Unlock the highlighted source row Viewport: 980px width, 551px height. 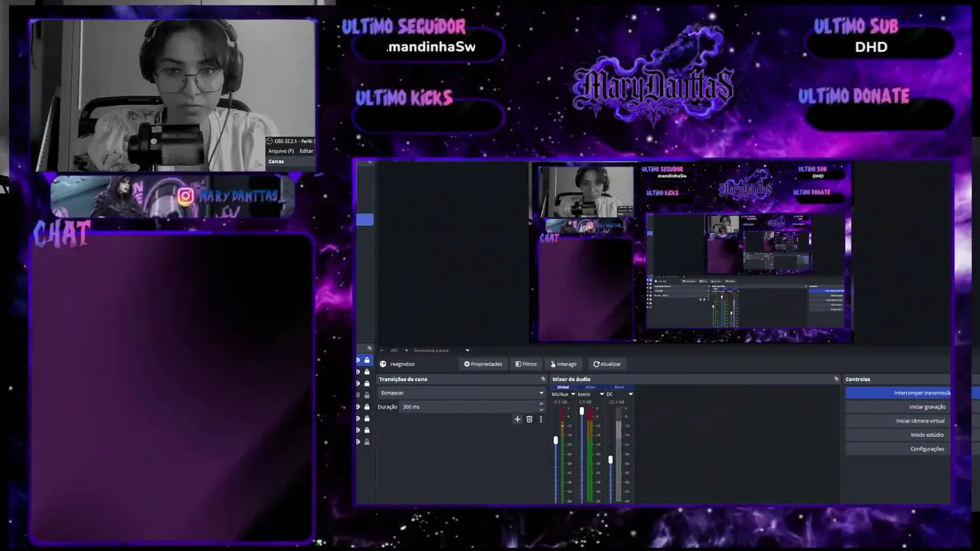pyautogui.click(x=367, y=360)
